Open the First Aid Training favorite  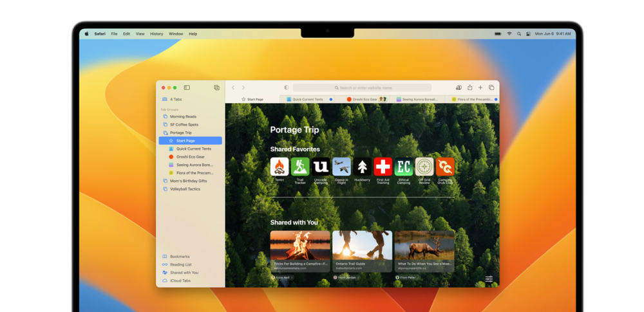click(383, 167)
